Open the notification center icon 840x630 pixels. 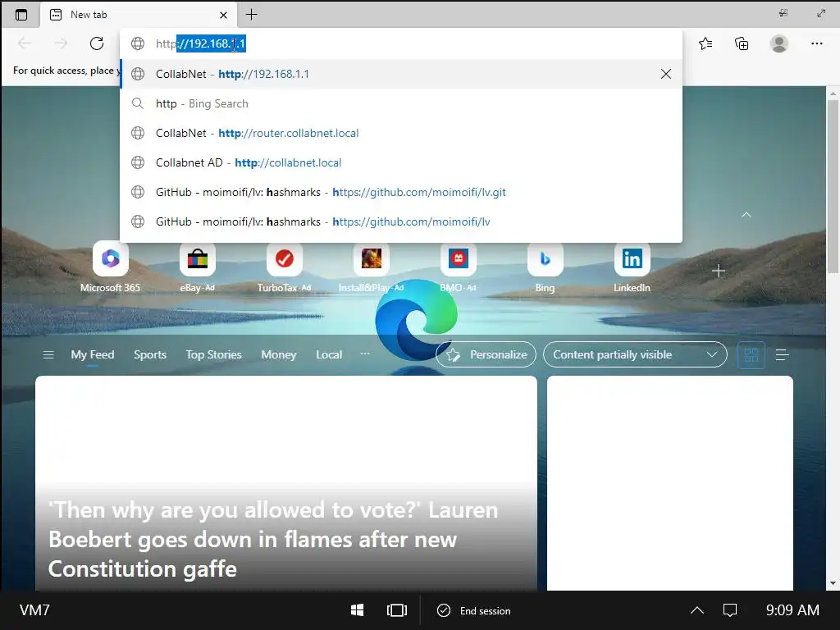pos(730,610)
